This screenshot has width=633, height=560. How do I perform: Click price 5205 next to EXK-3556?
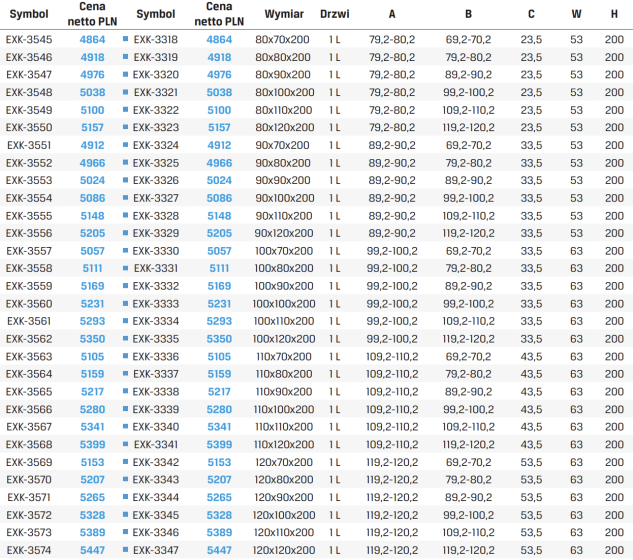click(x=92, y=233)
